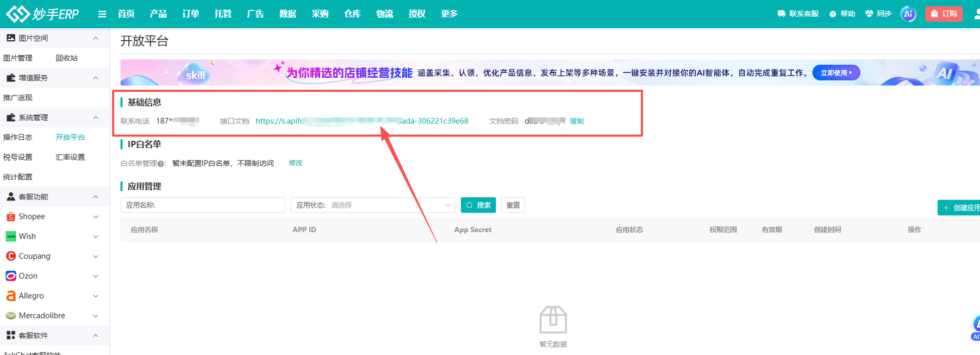Click the Mercadolibre logo icon
The image size is (980, 355).
click(11, 315)
